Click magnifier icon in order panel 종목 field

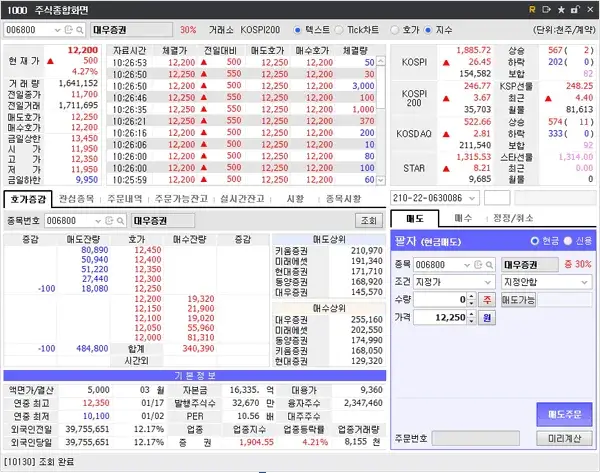pyautogui.click(x=489, y=265)
